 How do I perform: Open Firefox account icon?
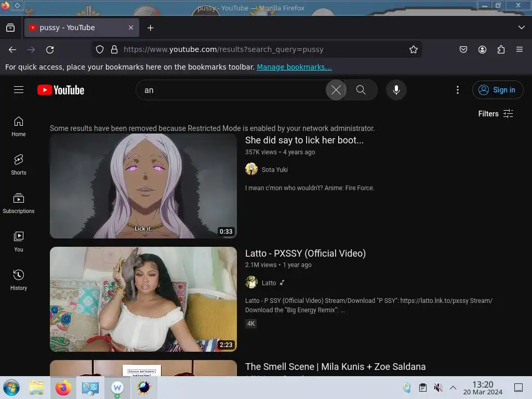tap(482, 49)
